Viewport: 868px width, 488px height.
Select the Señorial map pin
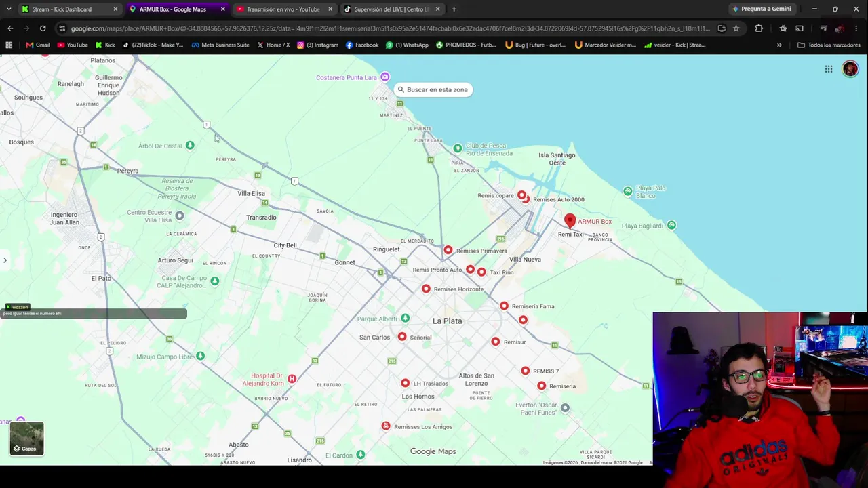[x=402, y=337]
